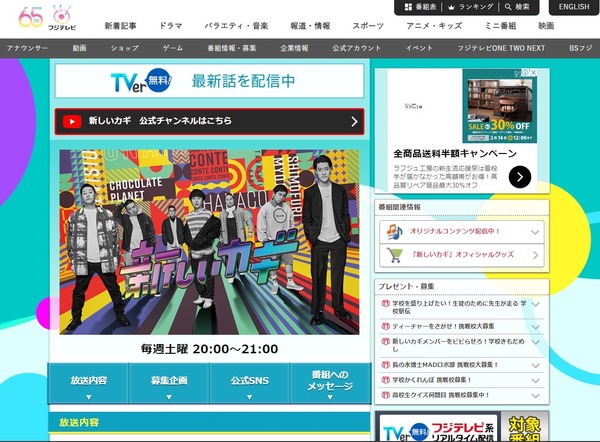Open the スポーツ menu
Image resolution: width=600 pixels, height=442 pixels.
pyautogui.click(x=368, y=26)
